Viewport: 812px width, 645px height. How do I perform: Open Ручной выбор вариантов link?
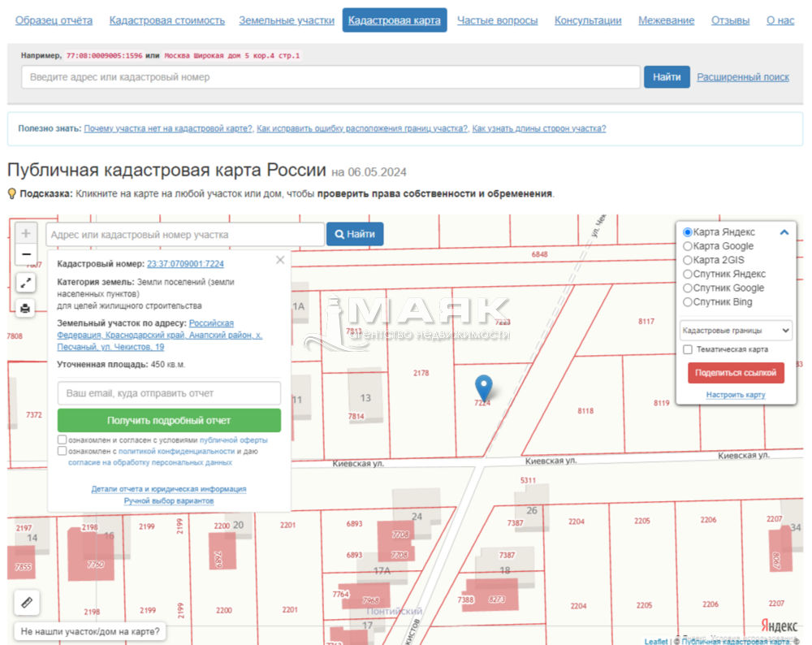click(x=169, y=501)
